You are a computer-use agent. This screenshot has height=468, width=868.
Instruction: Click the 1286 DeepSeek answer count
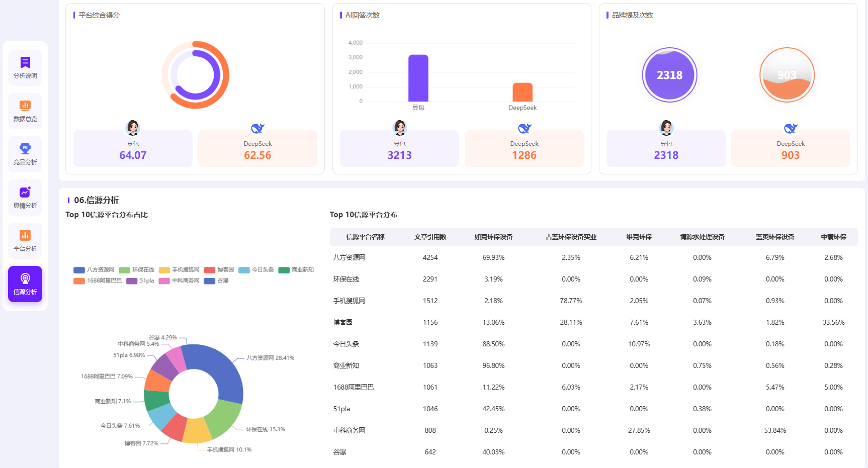tap(525, 155)
